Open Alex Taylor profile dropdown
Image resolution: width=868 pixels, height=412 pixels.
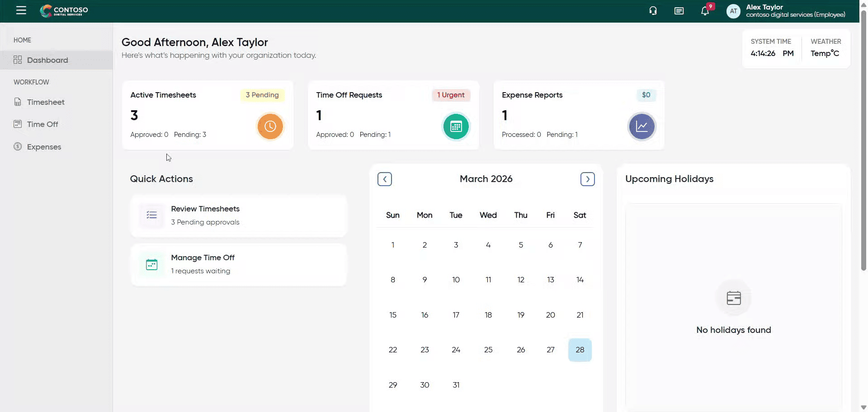click(795, 11)
